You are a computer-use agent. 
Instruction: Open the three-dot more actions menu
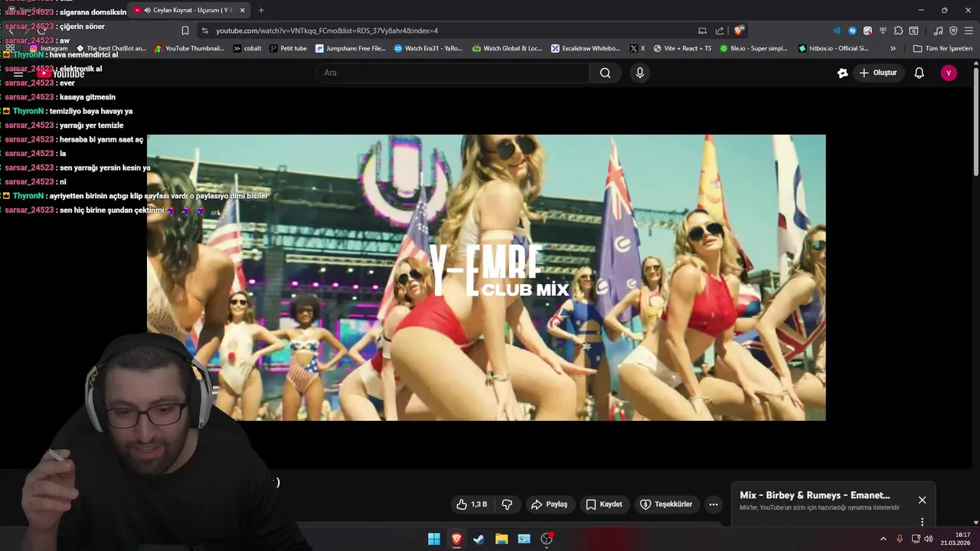coord(714,504)
